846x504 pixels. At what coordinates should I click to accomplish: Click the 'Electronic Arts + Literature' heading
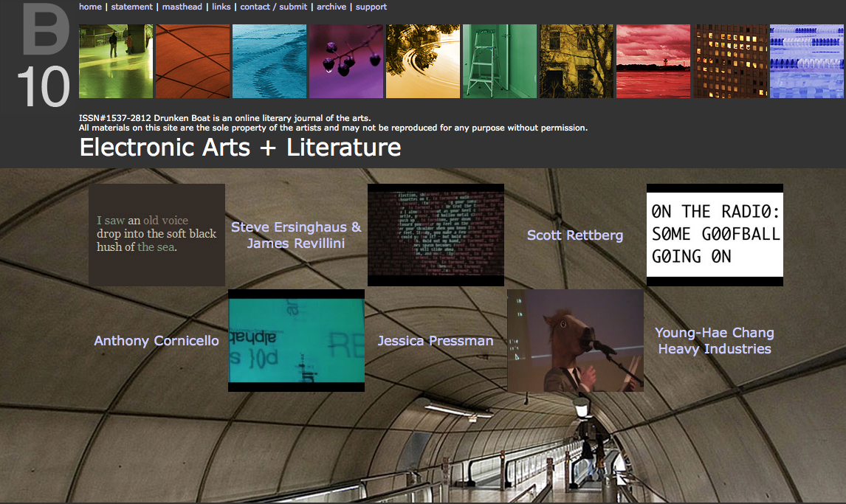pos(240,147)
